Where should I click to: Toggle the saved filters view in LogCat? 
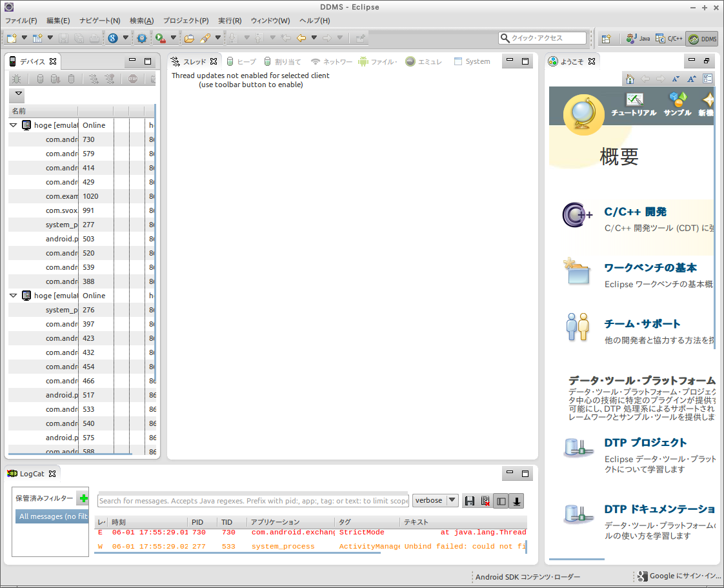point(501,501)
